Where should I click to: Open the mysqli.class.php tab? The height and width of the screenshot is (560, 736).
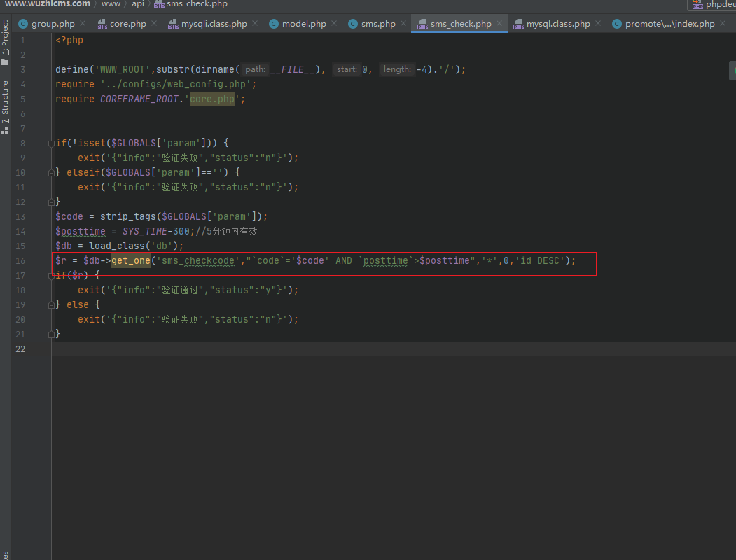pyautogui.click(x=214, y=24)
